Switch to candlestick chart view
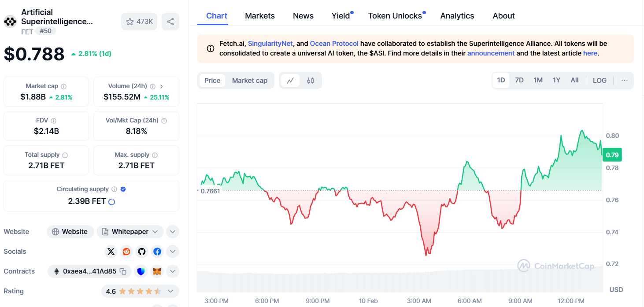The height and width of the screenshot is (307, 644). [x=311, y=81]
